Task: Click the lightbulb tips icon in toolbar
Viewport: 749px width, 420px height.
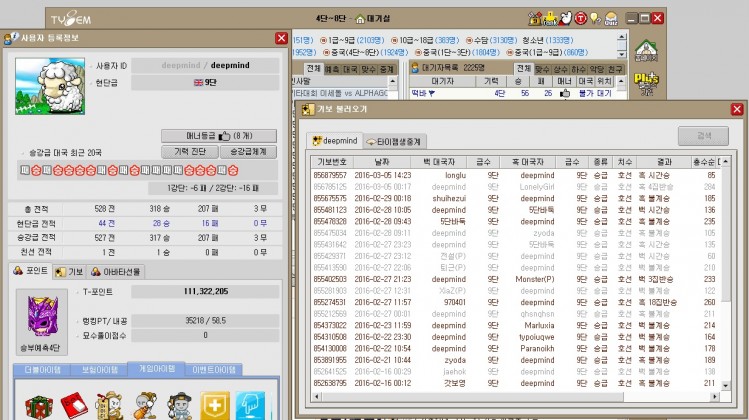Action: [x=594, y=18]
